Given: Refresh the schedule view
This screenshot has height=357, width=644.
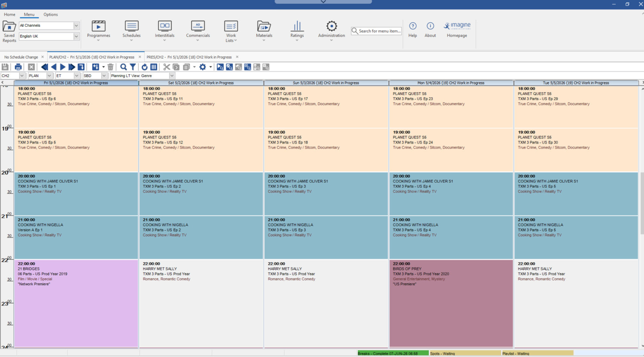Looking at the screenshot, I should coord(144,67).
